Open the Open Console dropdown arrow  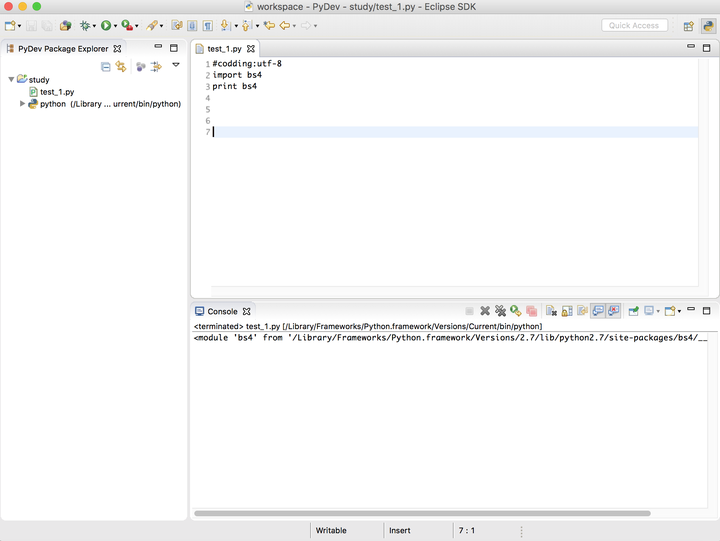pos(680,312)
